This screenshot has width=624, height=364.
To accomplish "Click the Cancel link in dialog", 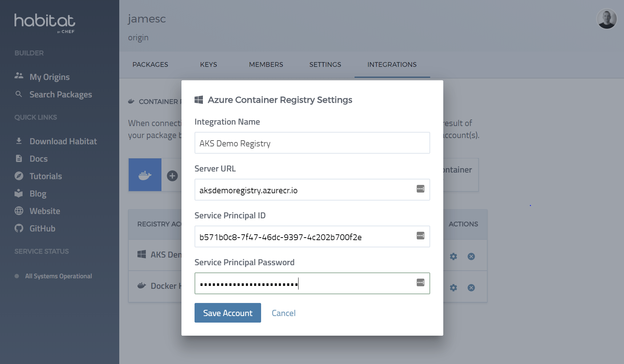I will 284,313.
